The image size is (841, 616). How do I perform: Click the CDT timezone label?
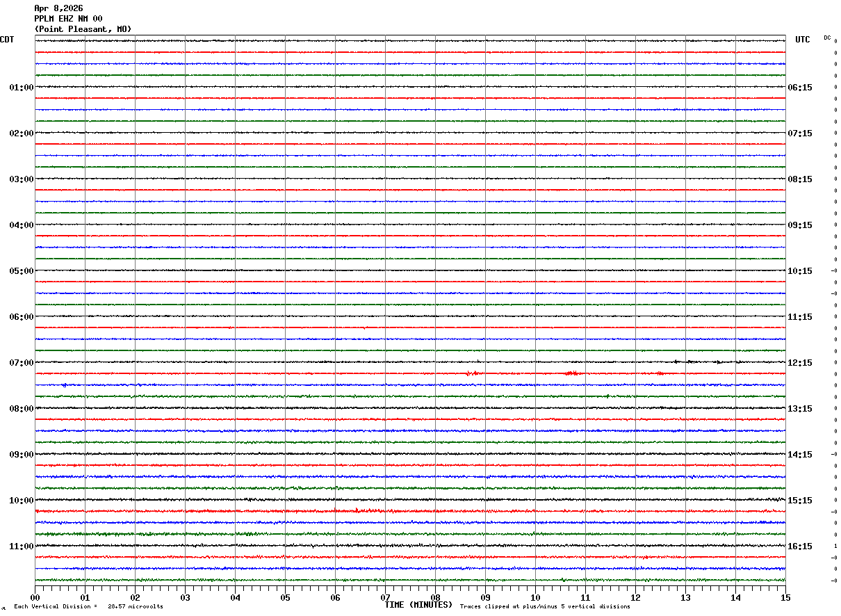[7, 40]
